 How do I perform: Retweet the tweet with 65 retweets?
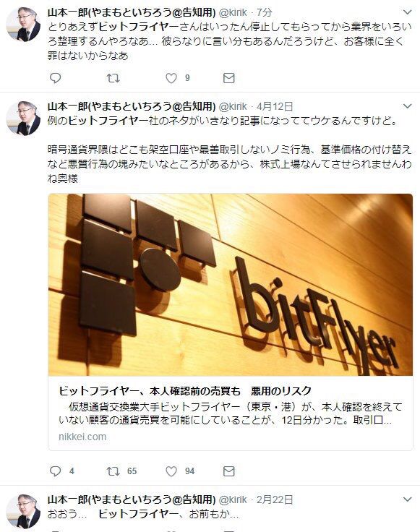click(113, 471)
